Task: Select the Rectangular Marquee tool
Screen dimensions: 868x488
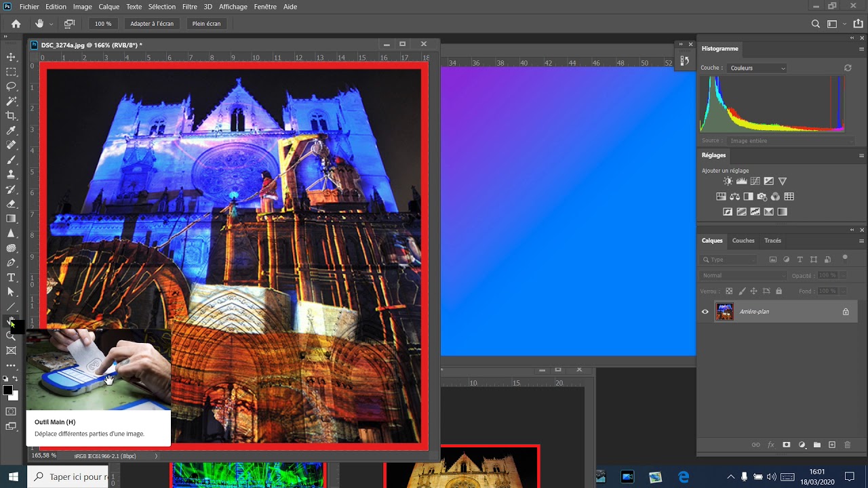Action: click(11, 72)
